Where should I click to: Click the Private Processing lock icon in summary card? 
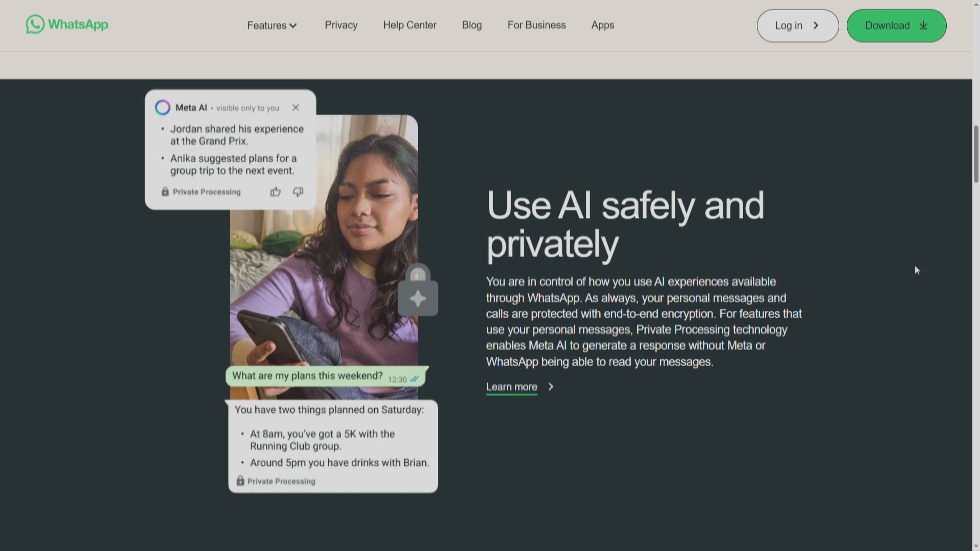click(165, 192)
